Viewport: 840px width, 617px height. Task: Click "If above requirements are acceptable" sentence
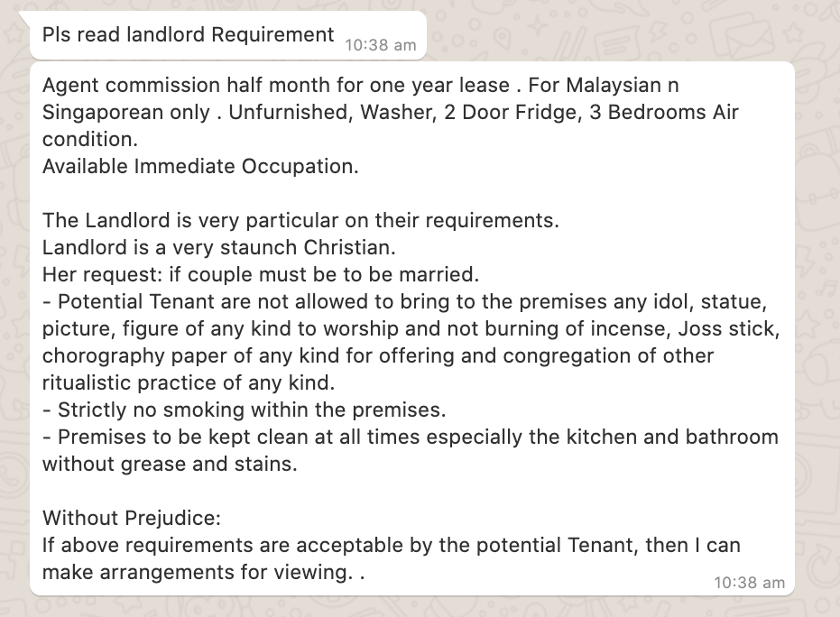pos(391,545)
